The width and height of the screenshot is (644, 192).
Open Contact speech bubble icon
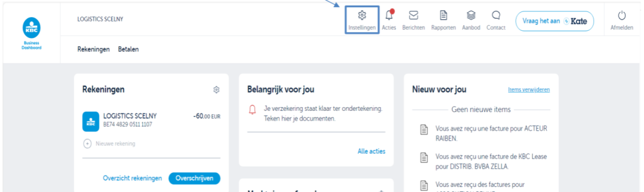[x=496, y=15]
